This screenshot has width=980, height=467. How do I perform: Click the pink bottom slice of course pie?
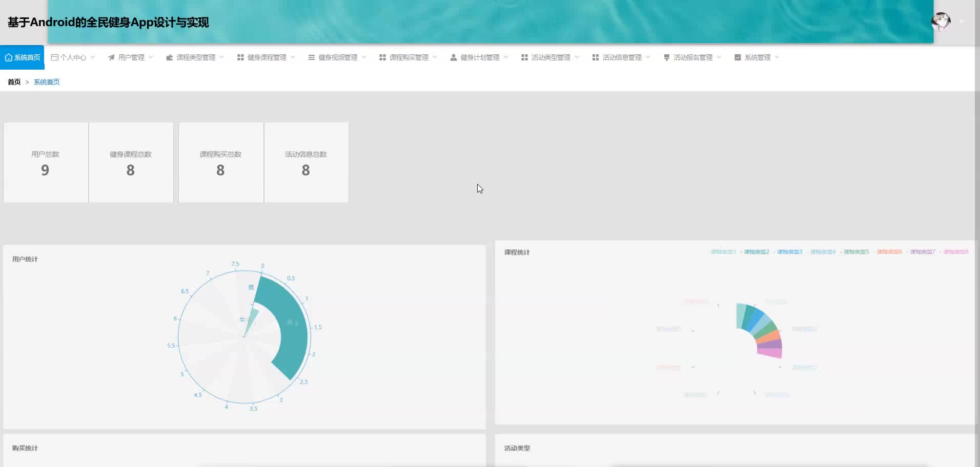pyautogui.click(x=770, y=353)
